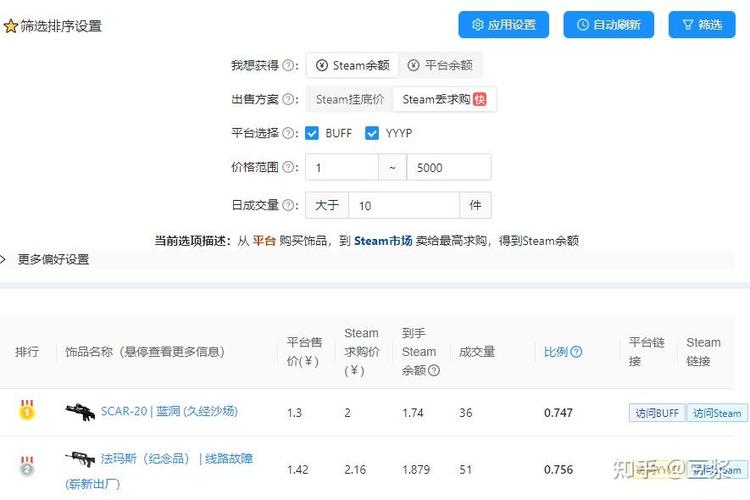750x500 pixels.
Task: Click the 应用设置 button
Action: coord(504,25)
